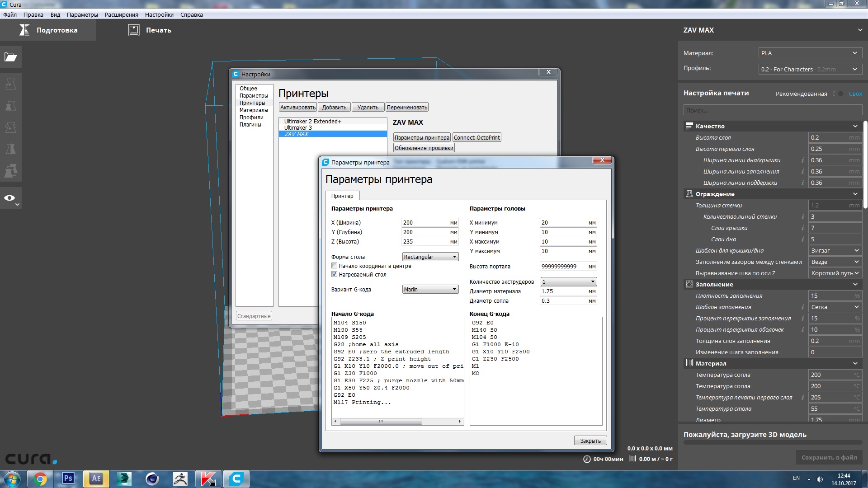The image size is (868, 488).
Task: Select the Rotate tool in left toolbar
Action: (11, 127)
